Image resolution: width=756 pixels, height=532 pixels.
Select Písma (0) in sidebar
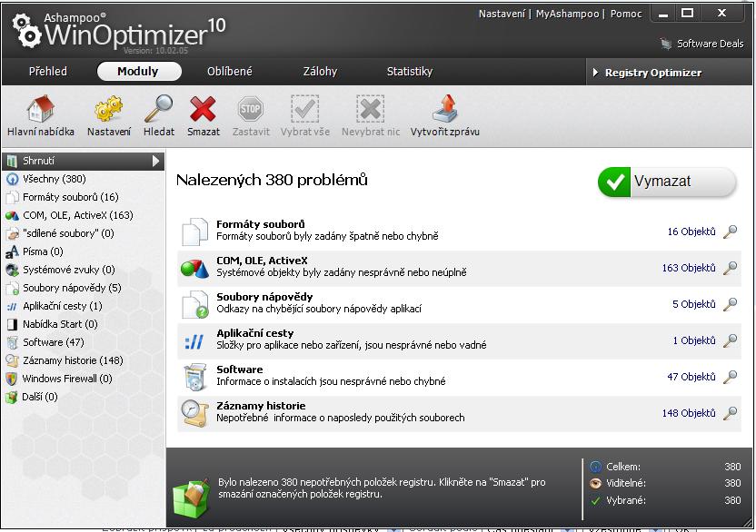point(43,251)
